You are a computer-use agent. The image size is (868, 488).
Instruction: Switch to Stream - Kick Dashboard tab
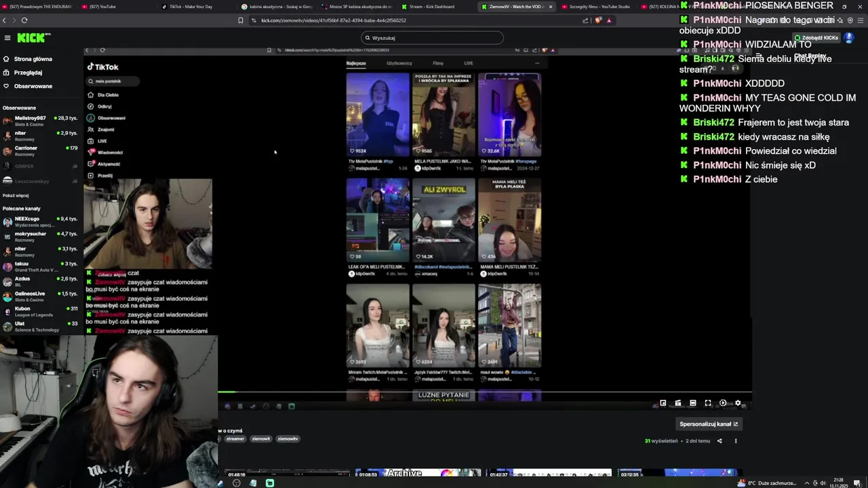(431, 7)
